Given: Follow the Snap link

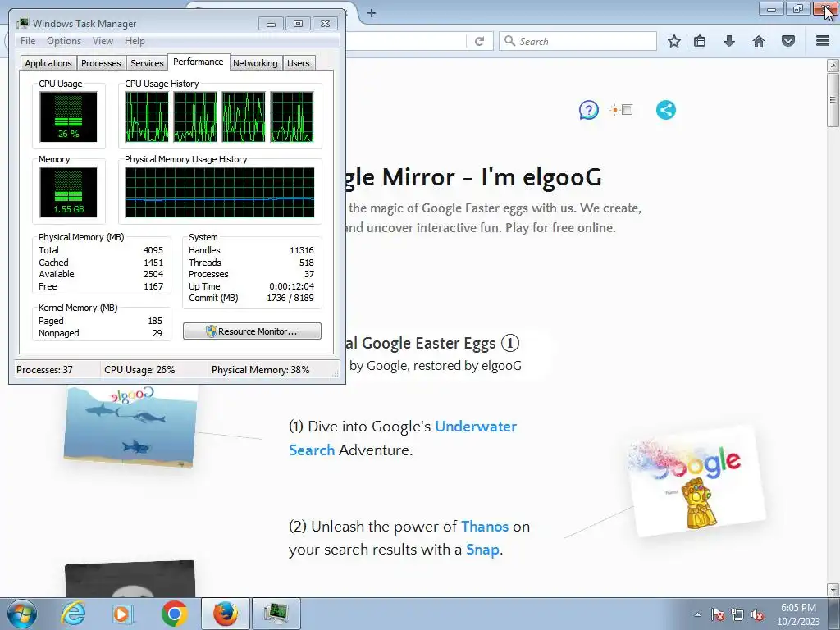Looking at the screenshot, I should (482, 550).
